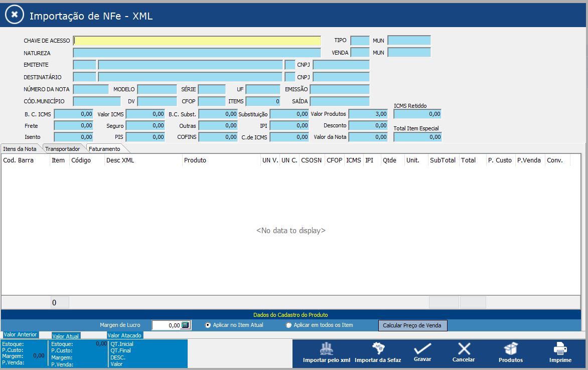Open the Produtos box icon
588x370 pixels.
510,349
